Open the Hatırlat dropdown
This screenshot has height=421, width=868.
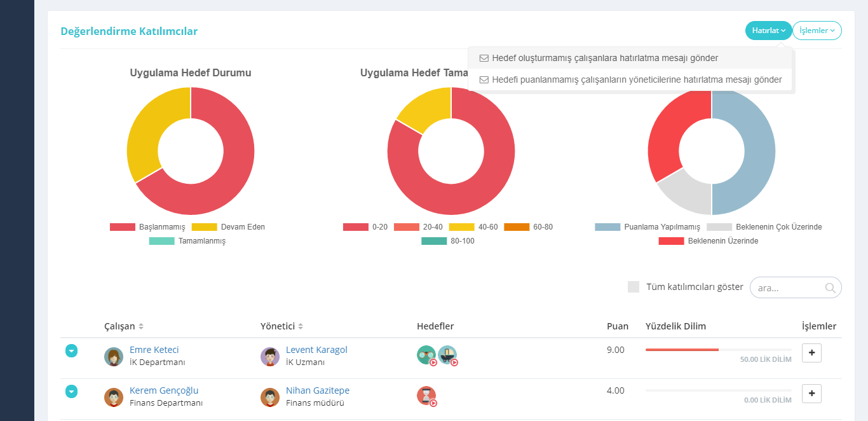(x=768, y=31)
